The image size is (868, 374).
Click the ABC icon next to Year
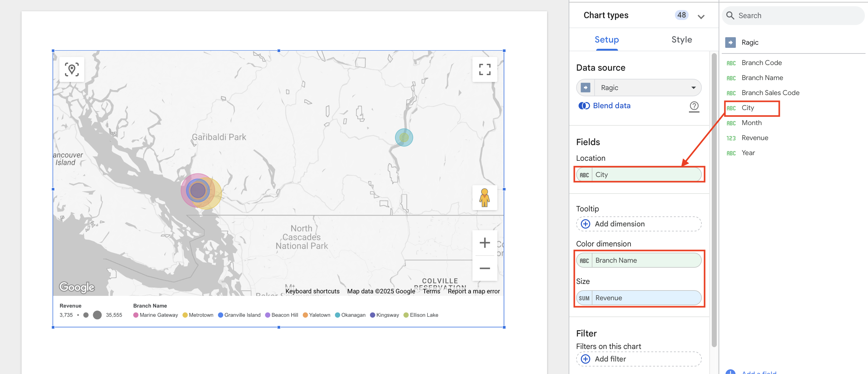click(731, 153)
